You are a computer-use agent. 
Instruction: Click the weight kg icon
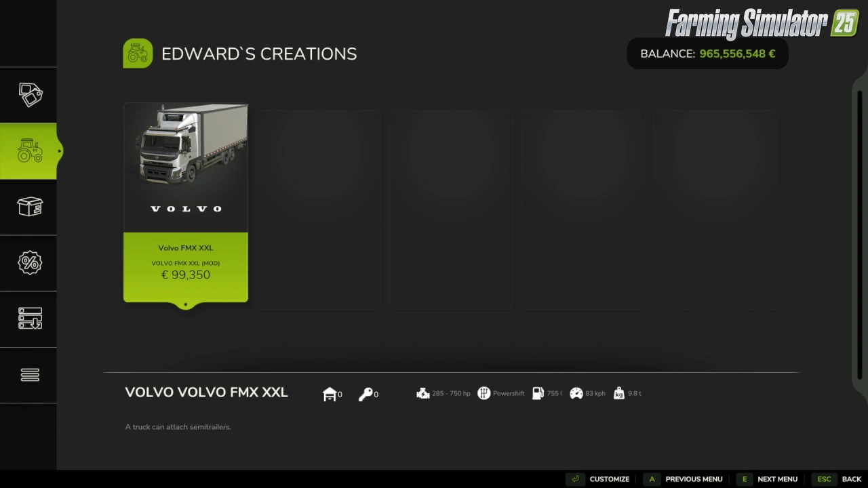pyautogui.click(x=618, y=393)
